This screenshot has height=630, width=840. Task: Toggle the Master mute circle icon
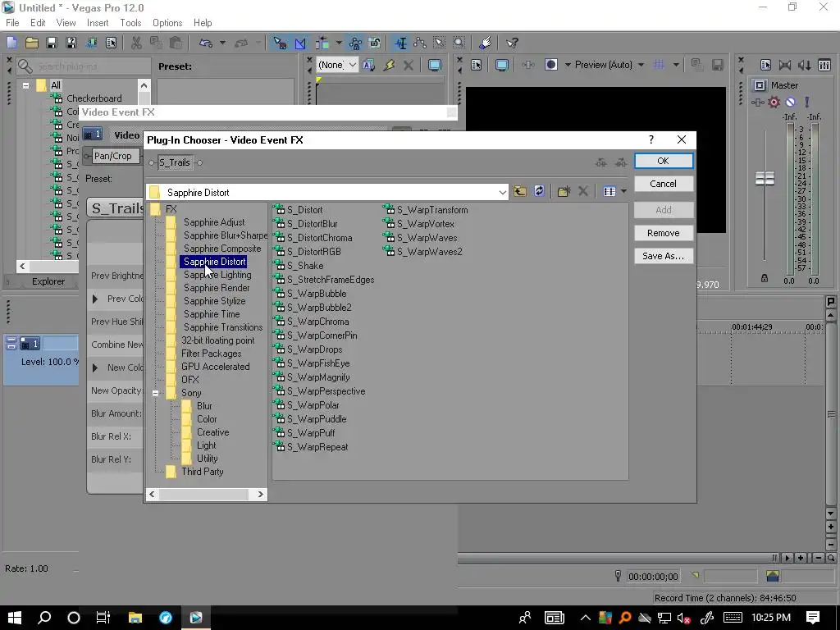[790, 102]
